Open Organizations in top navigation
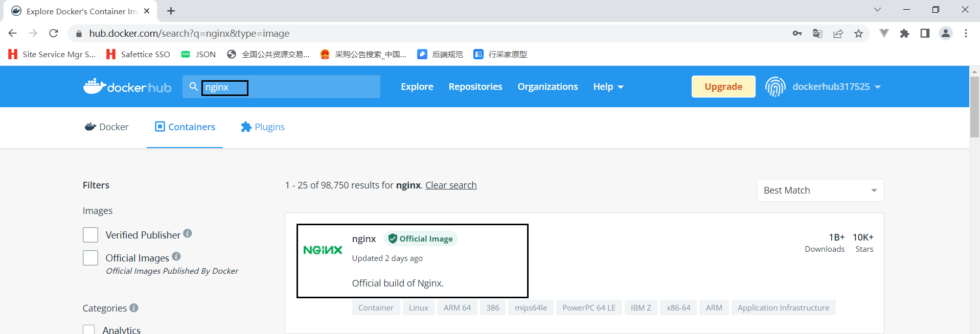Viewport: 980px width, 334px height. [x=548, y=87]
